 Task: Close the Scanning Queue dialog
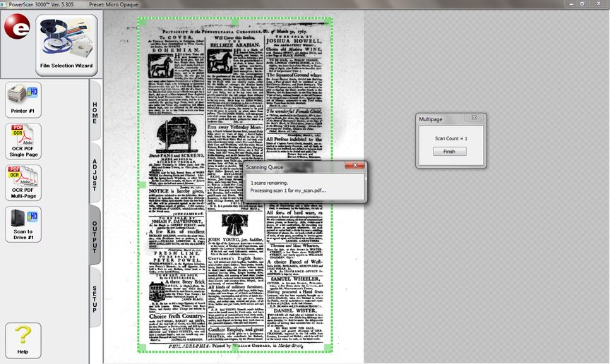point(354,166)
